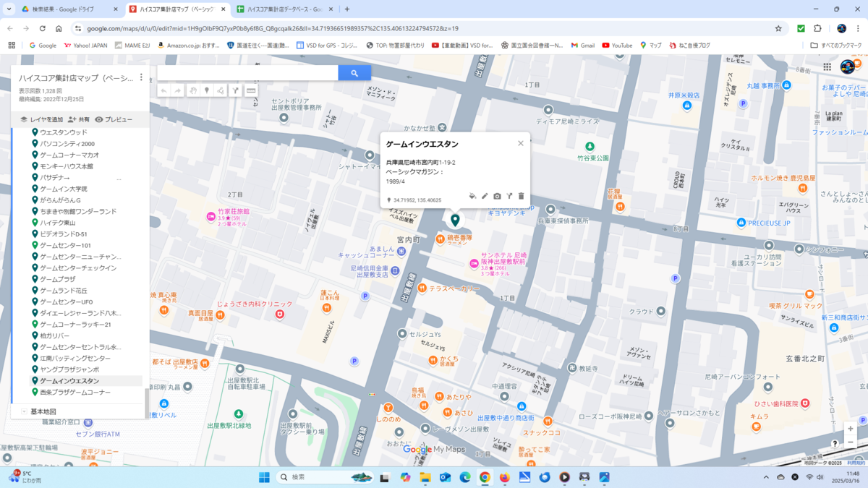Select パソコンシティ2000 in the place list

67,144
